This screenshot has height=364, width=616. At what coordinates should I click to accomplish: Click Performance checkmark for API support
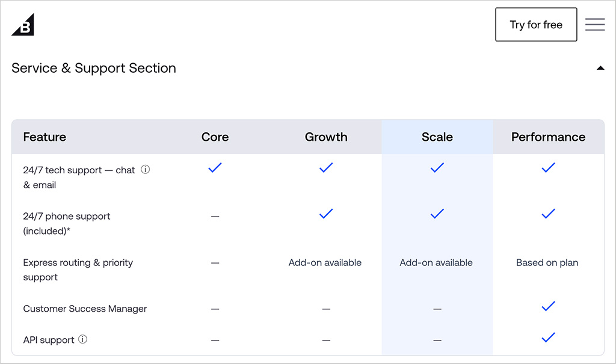coord(548,338)
